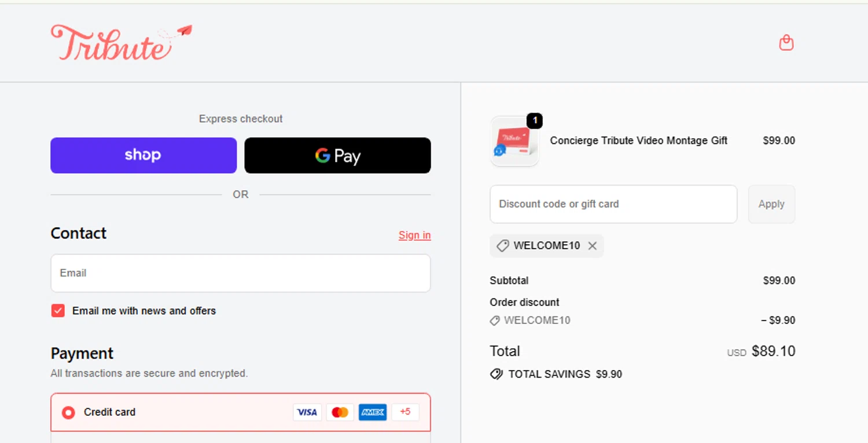Show the +5 more card types
This screenshot has width=868, height=443.
(405, 412)
